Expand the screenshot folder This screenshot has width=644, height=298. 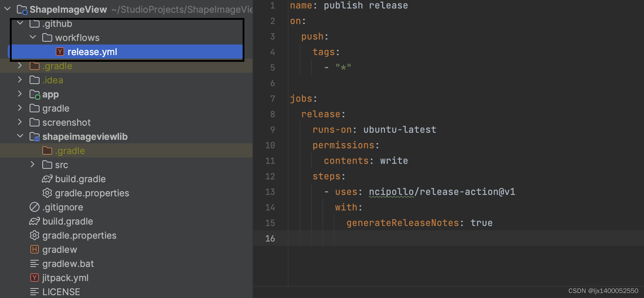tap(20, 122)
